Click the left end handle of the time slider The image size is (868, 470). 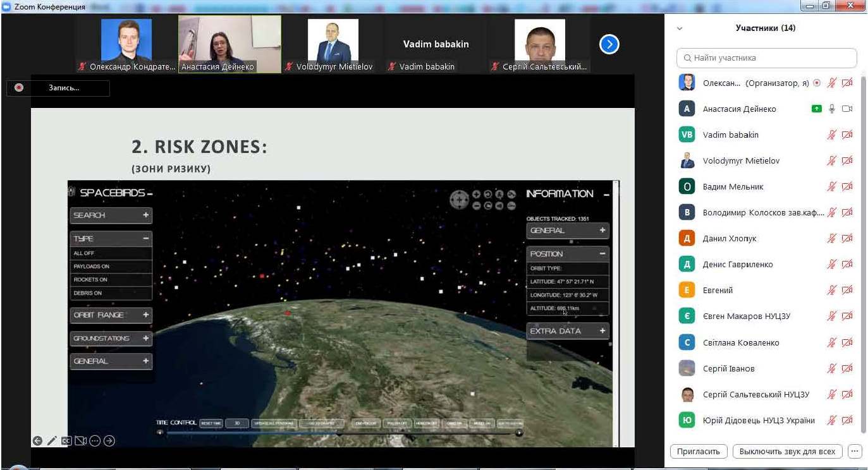point(160,433)
